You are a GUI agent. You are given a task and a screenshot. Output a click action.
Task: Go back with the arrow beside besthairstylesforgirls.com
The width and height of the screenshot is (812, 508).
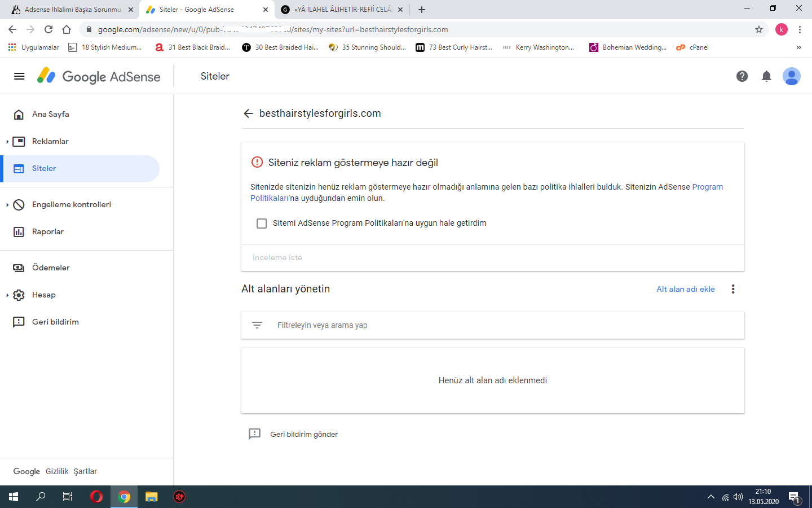point(248,113)
